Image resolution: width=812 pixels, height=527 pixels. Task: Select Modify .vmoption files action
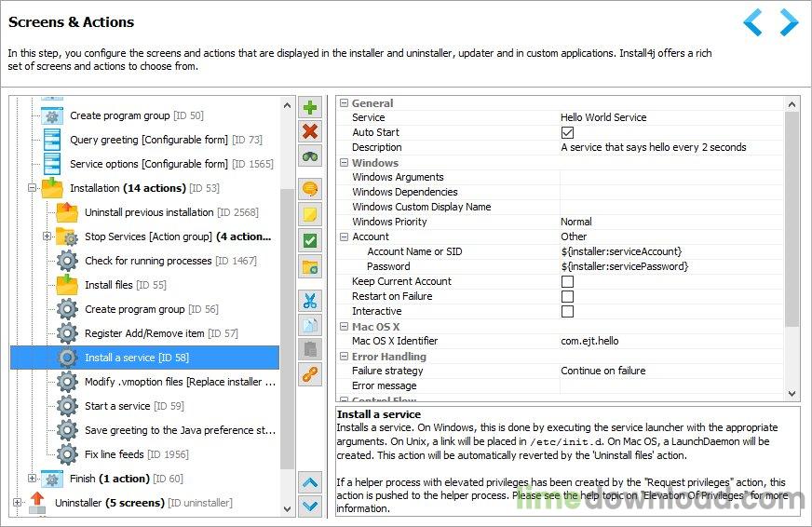click(180, 382)
